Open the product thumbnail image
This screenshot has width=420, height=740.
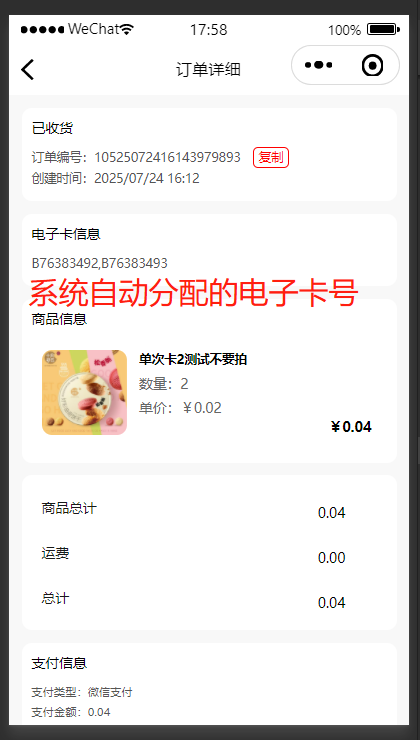point(84,392)
